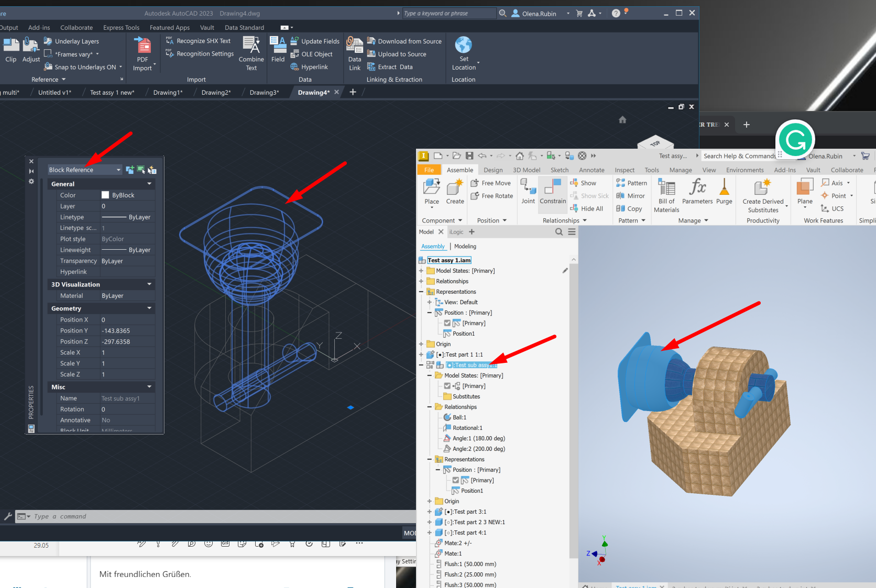Viewport: 876px width, 588px height.
Task: Switch to the Sketch ribbon tab
Action: point(559,170)
